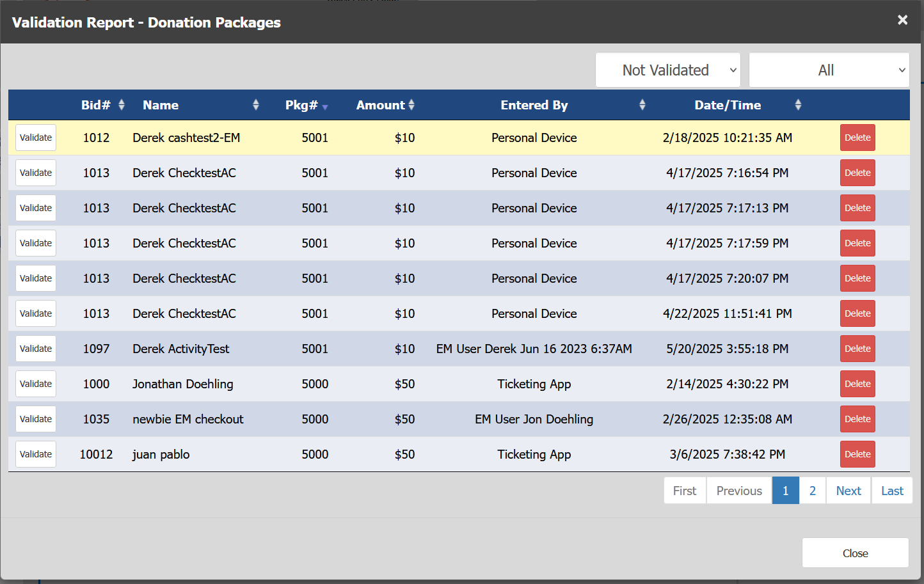Sort by Amount using sort arrows

[411, 105]
